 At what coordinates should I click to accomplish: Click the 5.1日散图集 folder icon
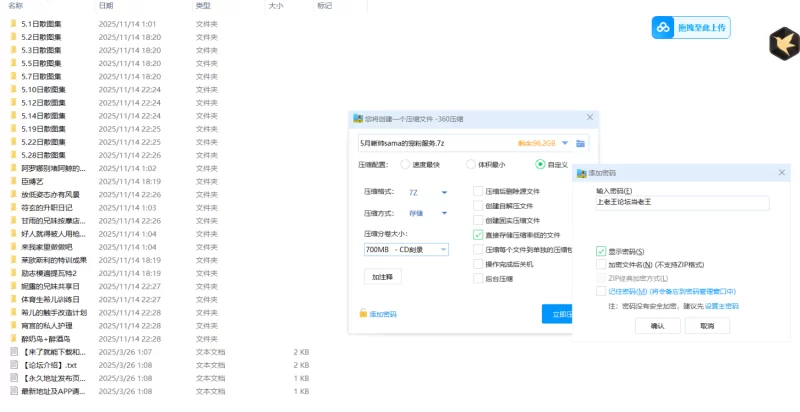pyautogui.click(x=13, y=23)
